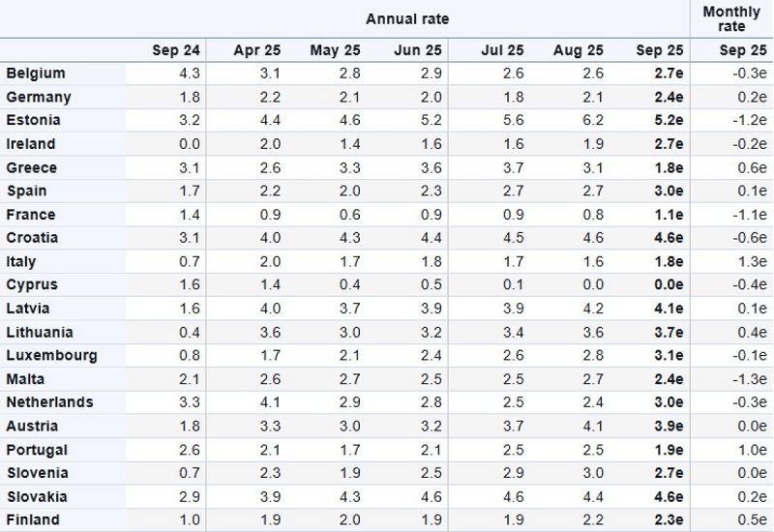This screenshot has width=774, height=532.
Task: Select the Germany row label
Action: click(x=37, y=97)
